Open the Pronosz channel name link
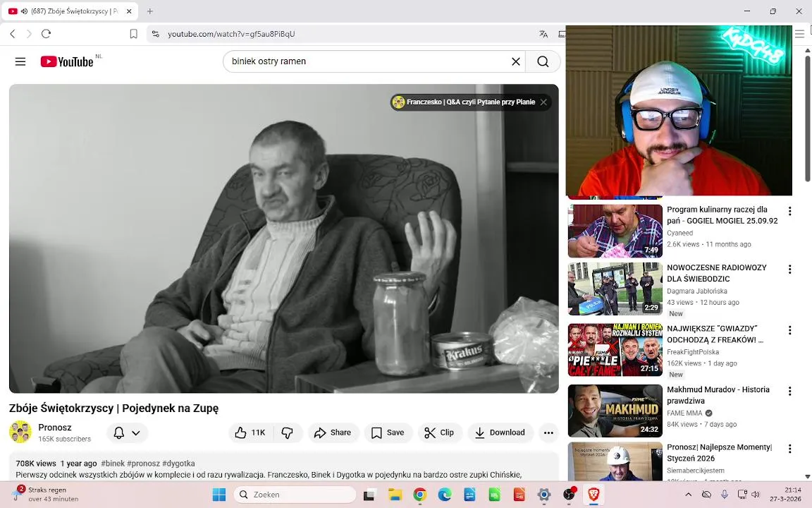 55,428
